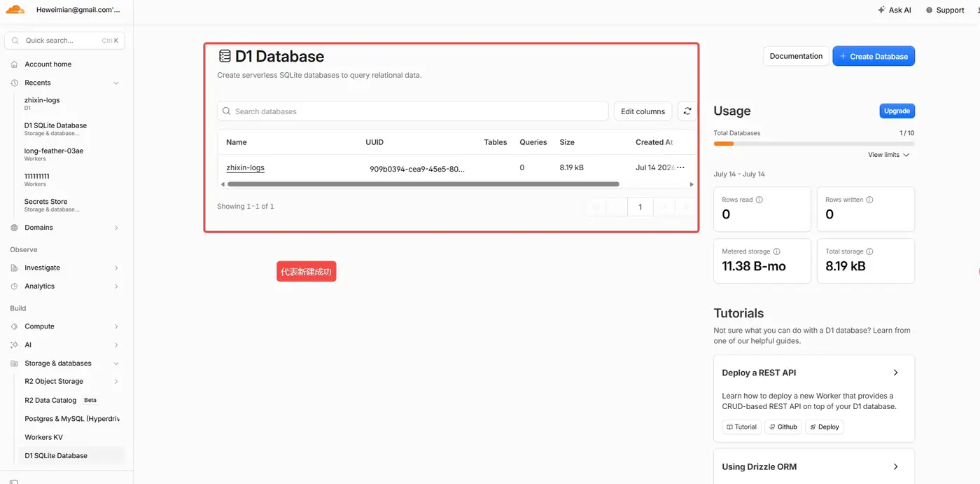This screenshot has height=484, width=980.
Task: Show info for Rows written
Action: click(870, 200)
